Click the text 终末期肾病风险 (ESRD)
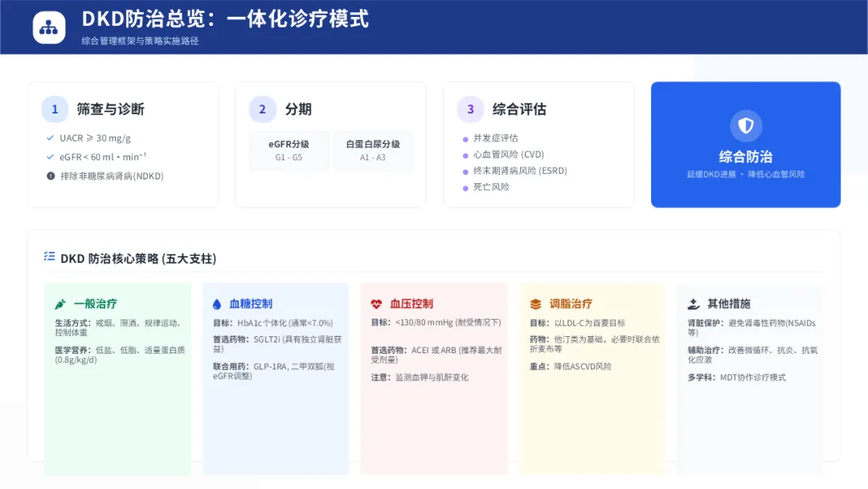Screen dimensions: 868x489 [520, 171]
